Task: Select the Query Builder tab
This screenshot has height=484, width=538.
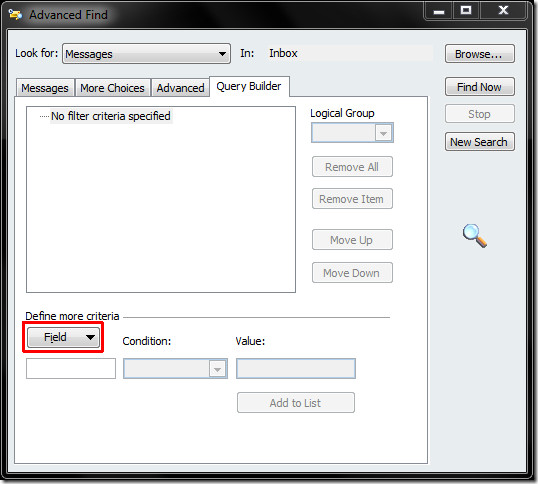Action: 249,86
